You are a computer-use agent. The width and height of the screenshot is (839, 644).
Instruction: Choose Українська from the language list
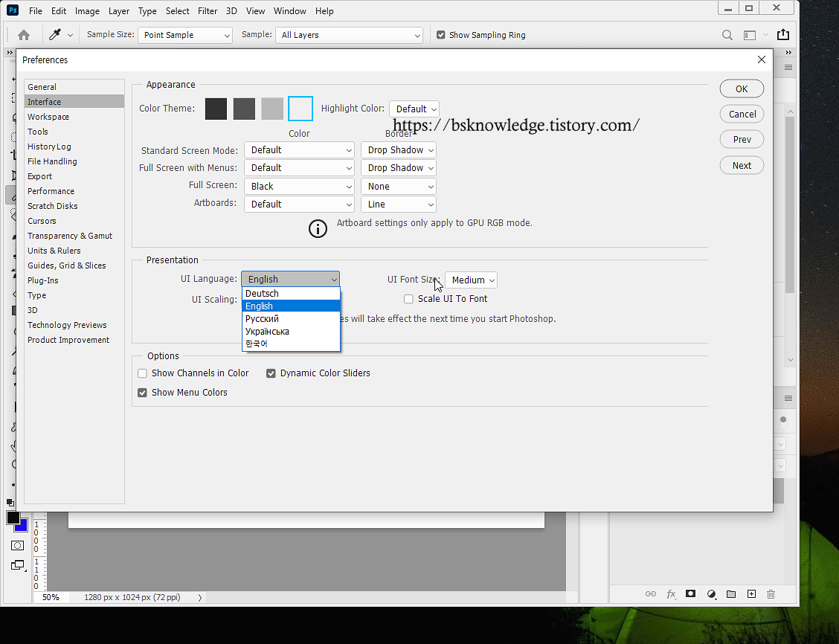coord(291,332)
